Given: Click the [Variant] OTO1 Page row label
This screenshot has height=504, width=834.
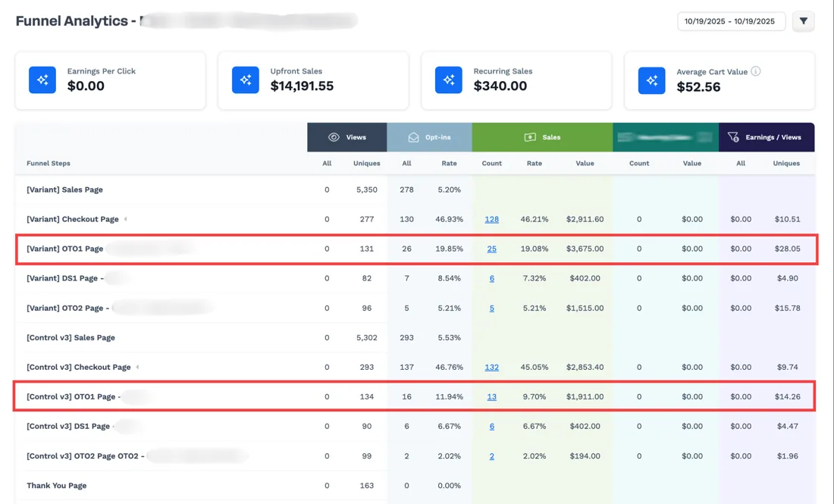Looking at the screenshot, I should tap(64, 249).
